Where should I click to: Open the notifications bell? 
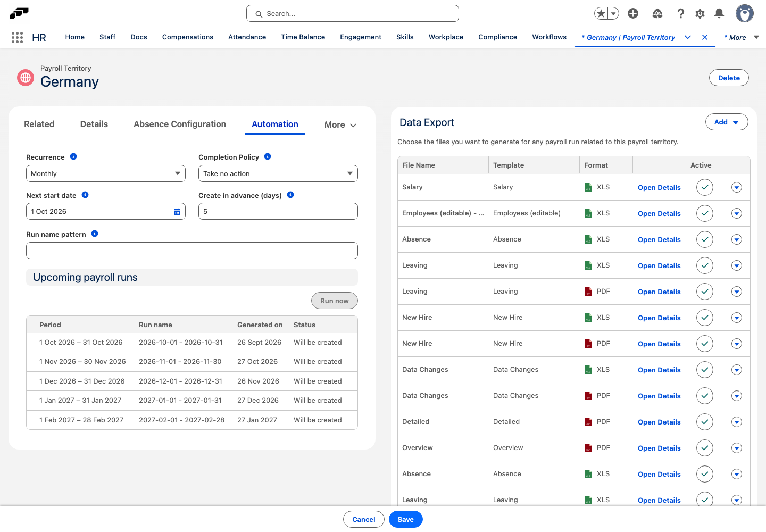[719, 13]
